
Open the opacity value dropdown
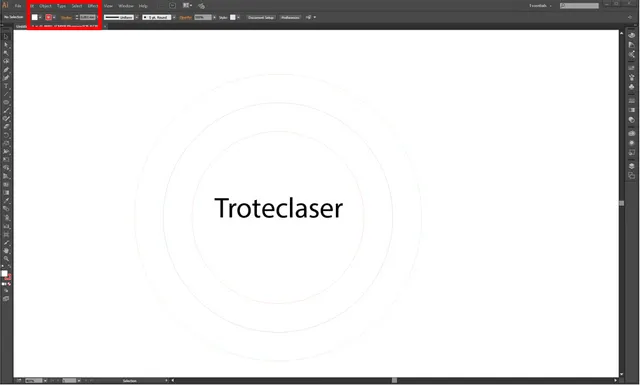214,18
